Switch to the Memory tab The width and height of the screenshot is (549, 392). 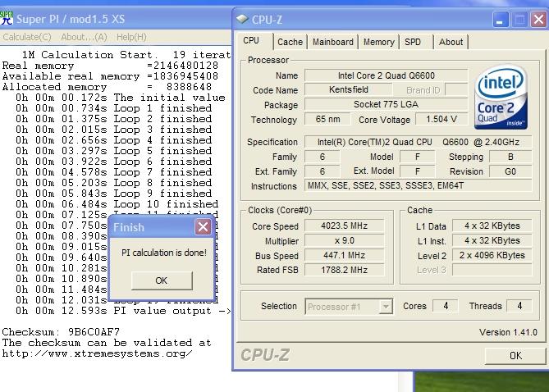click(x=378, y=42)
